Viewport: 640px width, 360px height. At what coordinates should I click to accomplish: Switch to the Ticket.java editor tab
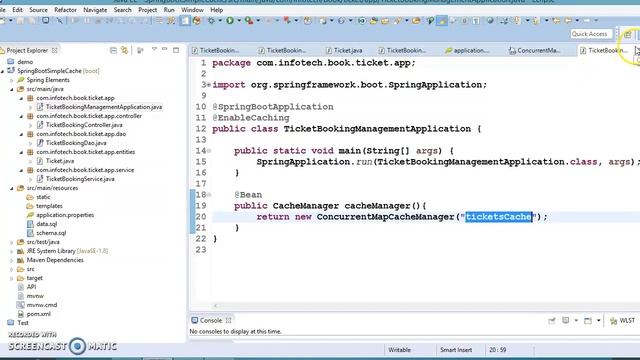tap(344, 50)
